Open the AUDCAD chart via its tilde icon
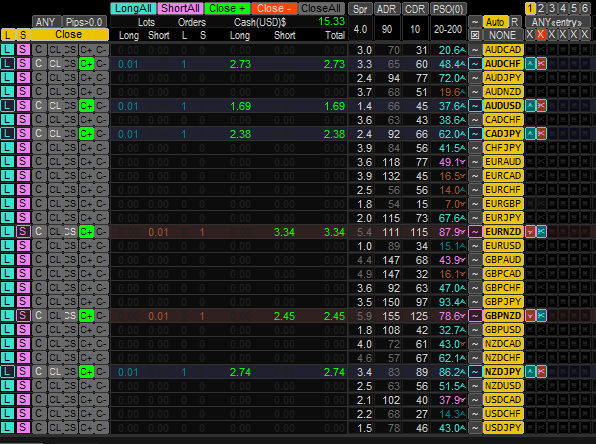 point(475,50)
